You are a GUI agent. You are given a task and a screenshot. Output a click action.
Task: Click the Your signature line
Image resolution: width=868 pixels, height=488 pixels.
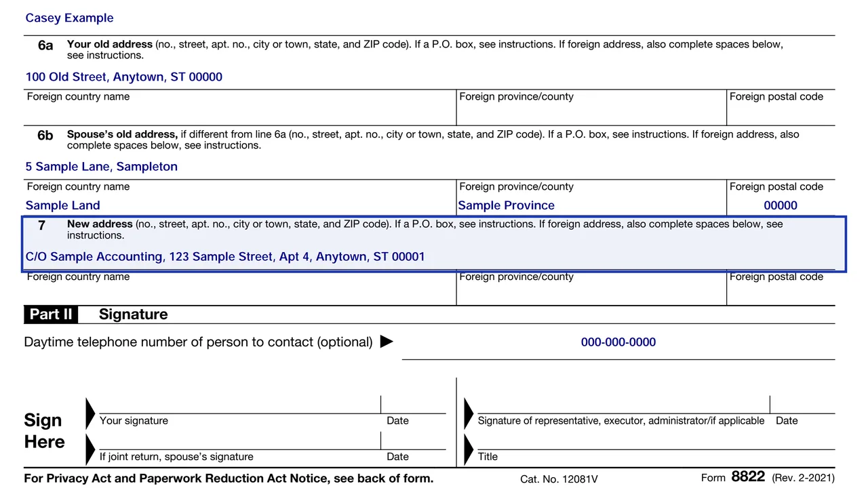pyautogui.click(x=239, y=404)
